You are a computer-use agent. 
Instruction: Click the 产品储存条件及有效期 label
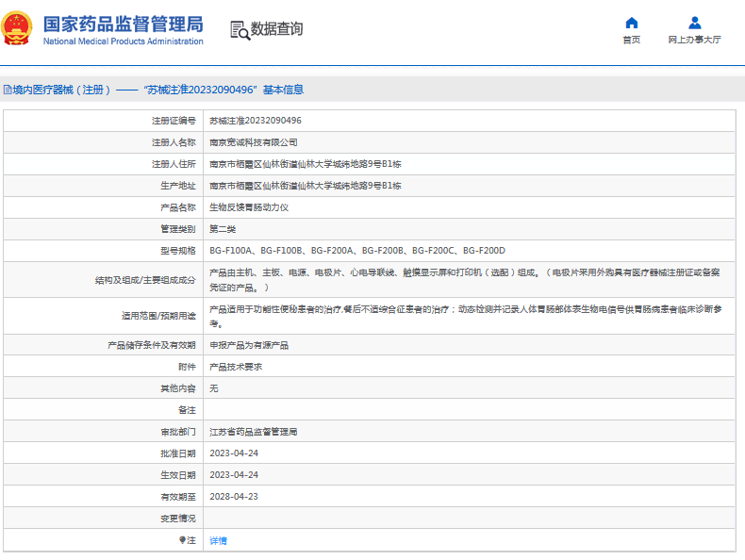pos(152,345)
